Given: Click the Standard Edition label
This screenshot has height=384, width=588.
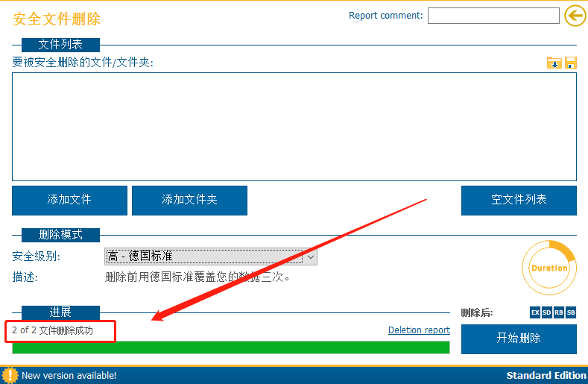Looking at the screenshot, I should tap(546, 375).
